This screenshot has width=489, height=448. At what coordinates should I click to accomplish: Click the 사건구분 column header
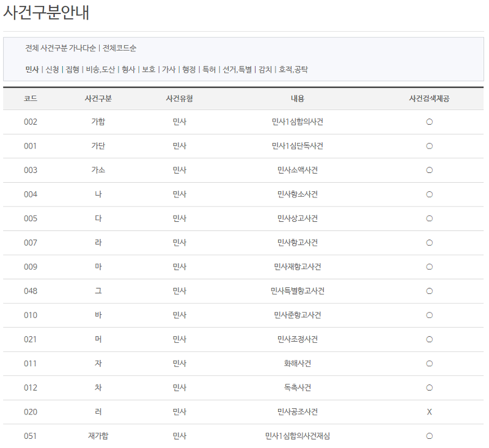[98, 98]
